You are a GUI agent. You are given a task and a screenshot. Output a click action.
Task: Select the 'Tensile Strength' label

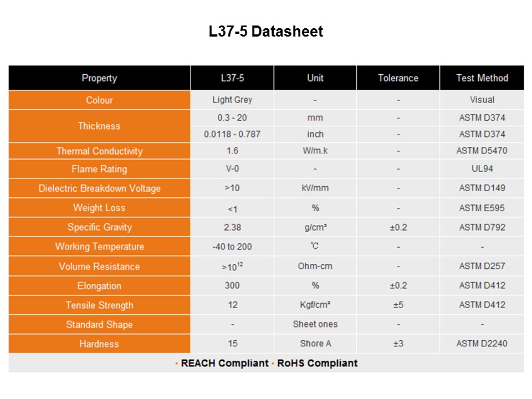tap(99, 305)
